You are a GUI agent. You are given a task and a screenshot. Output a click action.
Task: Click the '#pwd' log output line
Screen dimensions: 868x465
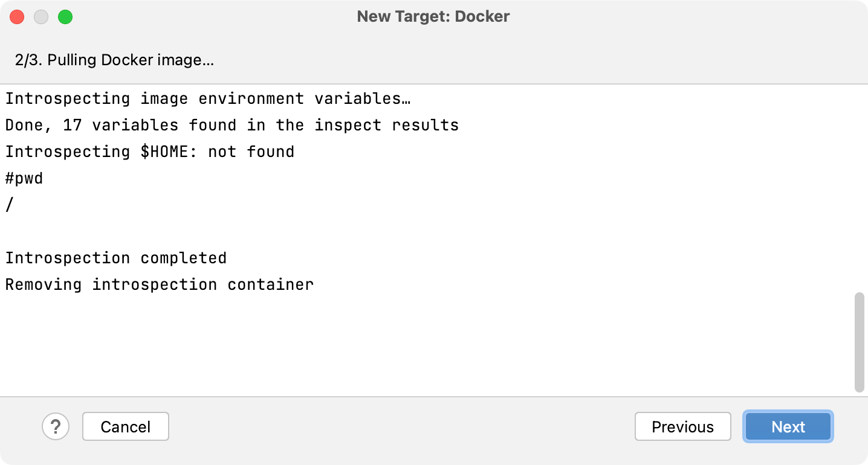pos(24,178)
